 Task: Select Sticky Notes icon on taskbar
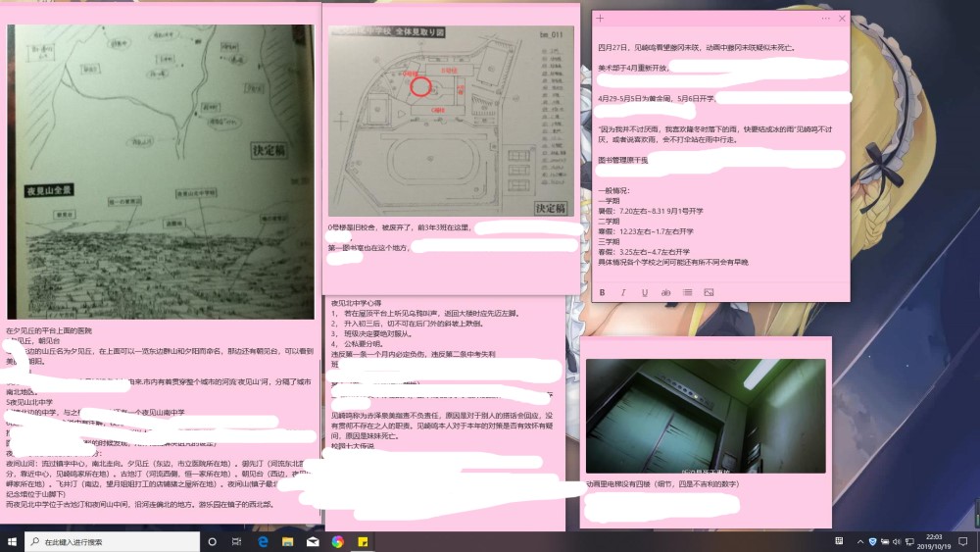click(x=363, y=541)
